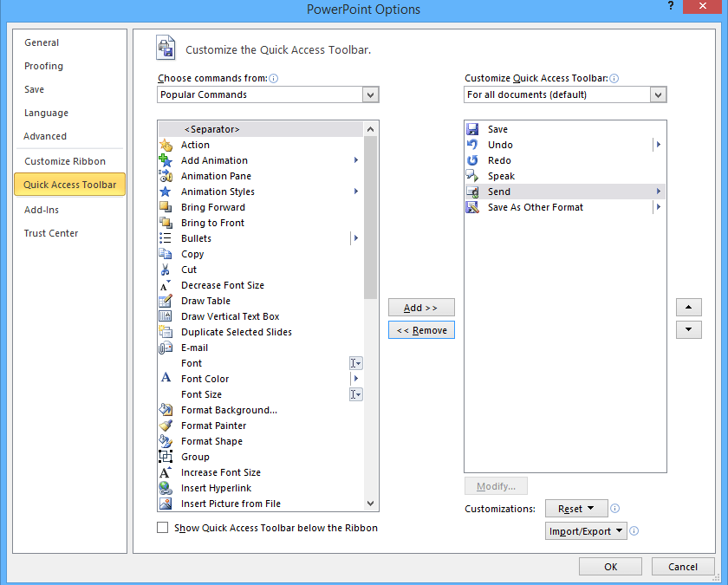The height and width of the screenshot is (585, 728).
Task: Open the Customize Quick Access Toolbar dropdown
Action: click(x=659, y=94)
